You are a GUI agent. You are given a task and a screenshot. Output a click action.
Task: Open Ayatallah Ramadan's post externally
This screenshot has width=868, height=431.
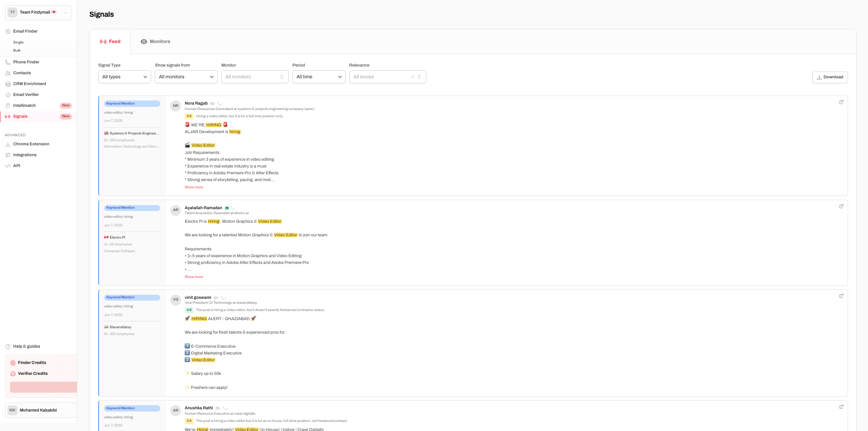[841, 206]
